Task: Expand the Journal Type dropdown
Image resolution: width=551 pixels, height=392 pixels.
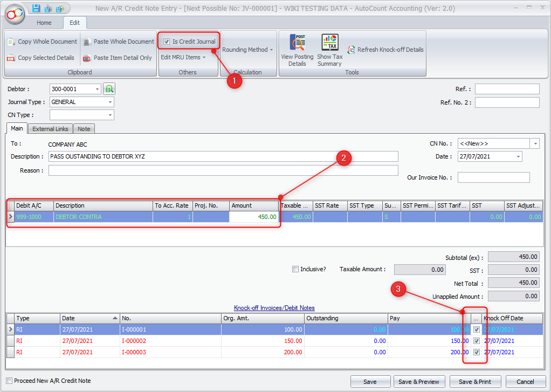Action: pyautogui.click(x=110, y=102)
